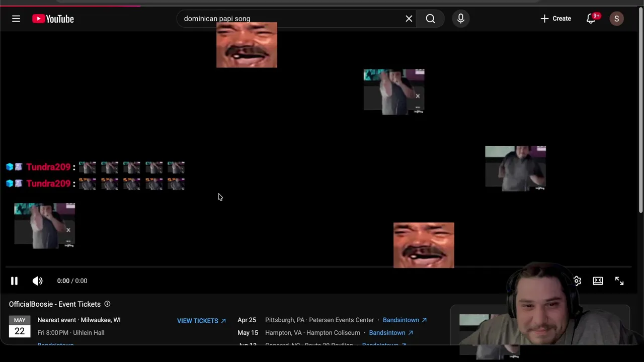Image resolution: width=644 pixels, height=362 pixels.
Task: Open Bandsintown link for Pittsburgh event
Action: (405, 320)
